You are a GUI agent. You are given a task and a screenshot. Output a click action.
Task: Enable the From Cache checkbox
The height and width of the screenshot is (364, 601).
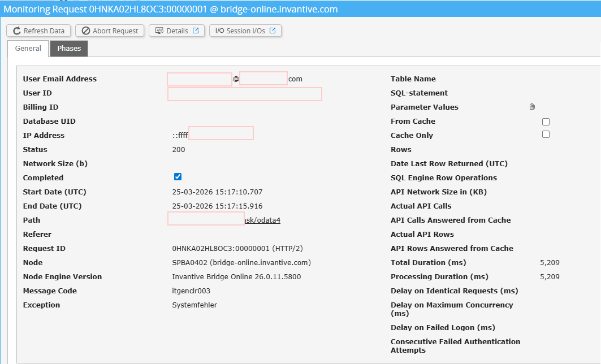tap(546, 122)
